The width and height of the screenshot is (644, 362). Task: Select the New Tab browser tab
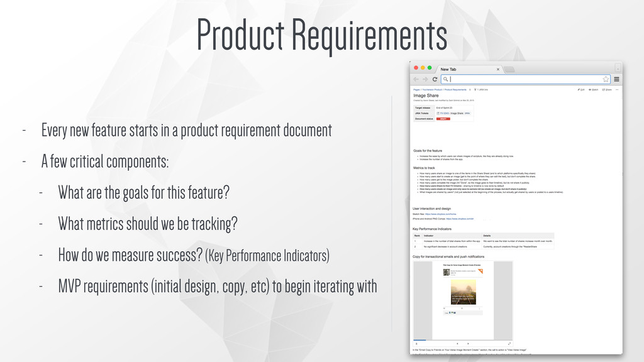[469, 69]
